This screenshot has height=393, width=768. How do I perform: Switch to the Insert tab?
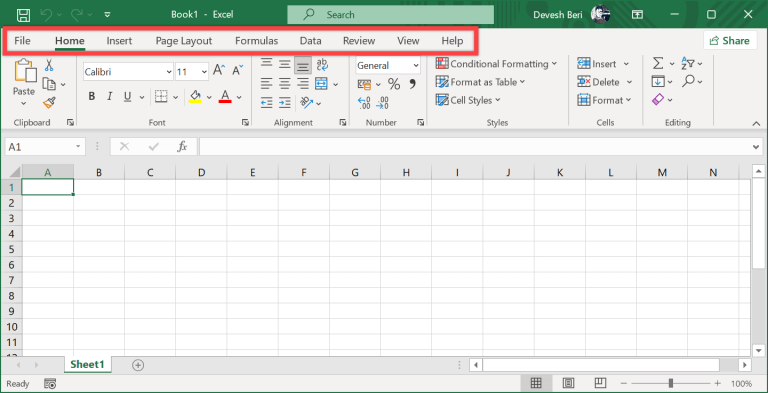coord(119,41)
